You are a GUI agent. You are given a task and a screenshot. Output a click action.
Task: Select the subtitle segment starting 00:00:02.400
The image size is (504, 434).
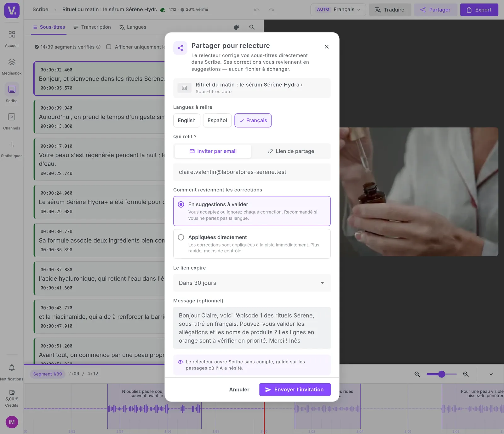tap(99, 79)
